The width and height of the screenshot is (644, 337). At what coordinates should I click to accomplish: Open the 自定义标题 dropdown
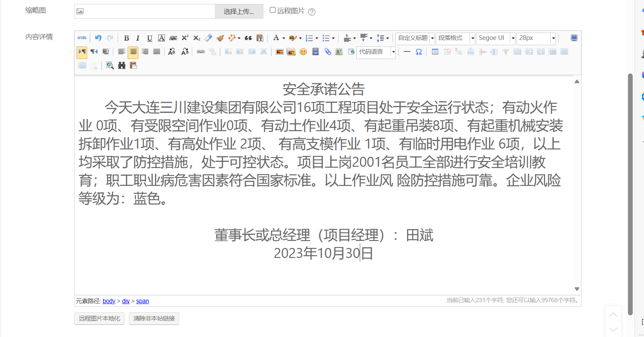click(x=415, y=38)
